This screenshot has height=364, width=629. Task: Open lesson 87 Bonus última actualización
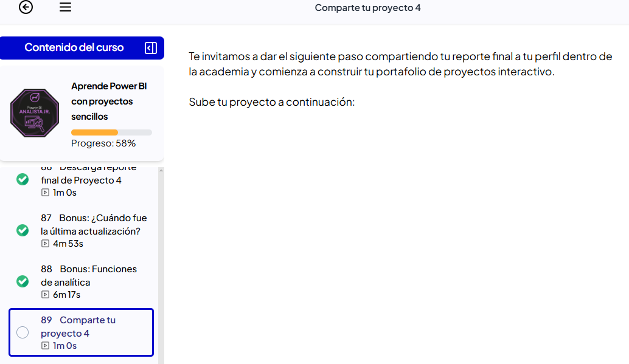94,224
